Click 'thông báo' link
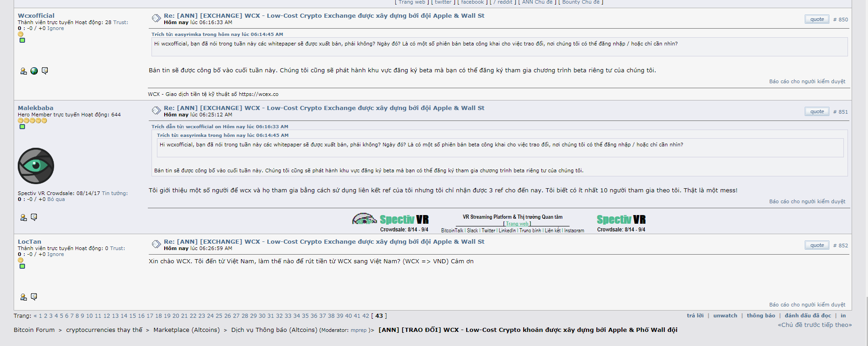Image resolution: width=868 pixels, height=346 pixels. 761,316
